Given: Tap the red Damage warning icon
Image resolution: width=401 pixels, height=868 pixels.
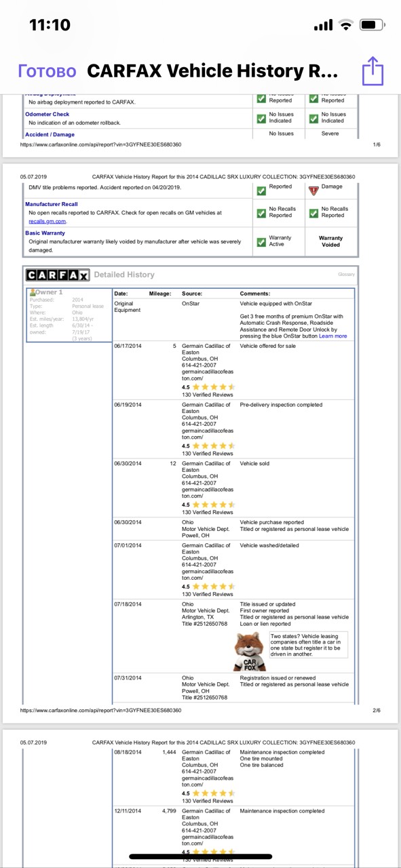Looking at the screenshot, I should (313, 191).
